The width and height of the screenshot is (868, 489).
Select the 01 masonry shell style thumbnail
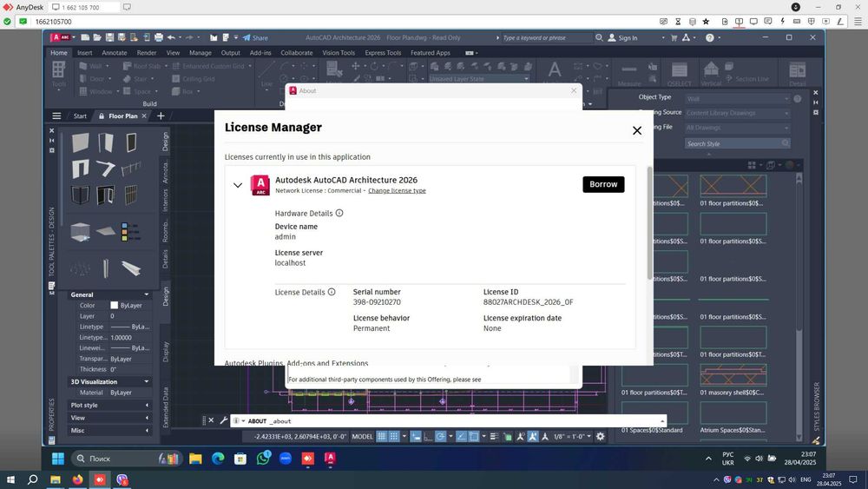click(x=733, y=375)
